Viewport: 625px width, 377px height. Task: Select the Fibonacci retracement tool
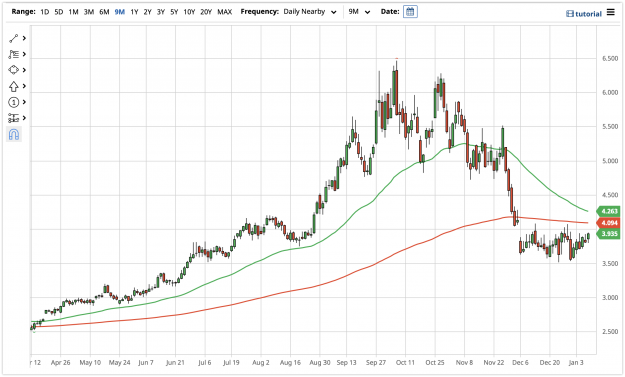[x=14, y=54]
